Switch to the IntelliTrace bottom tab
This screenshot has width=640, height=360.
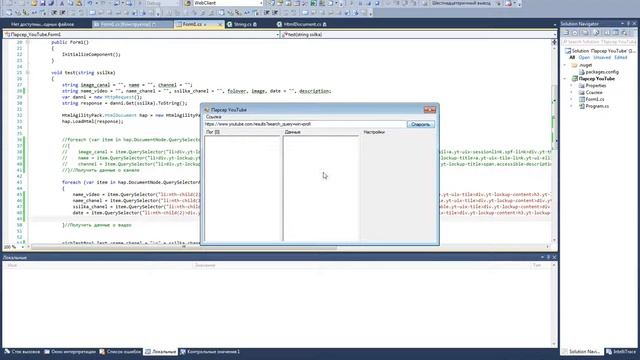click(x=621, y=351)
